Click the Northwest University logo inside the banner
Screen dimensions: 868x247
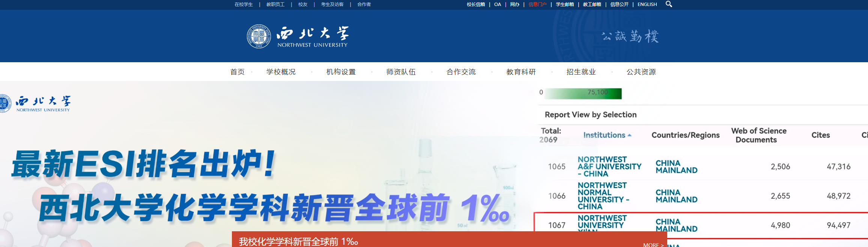pyautogui.click(x=35, y=104)
